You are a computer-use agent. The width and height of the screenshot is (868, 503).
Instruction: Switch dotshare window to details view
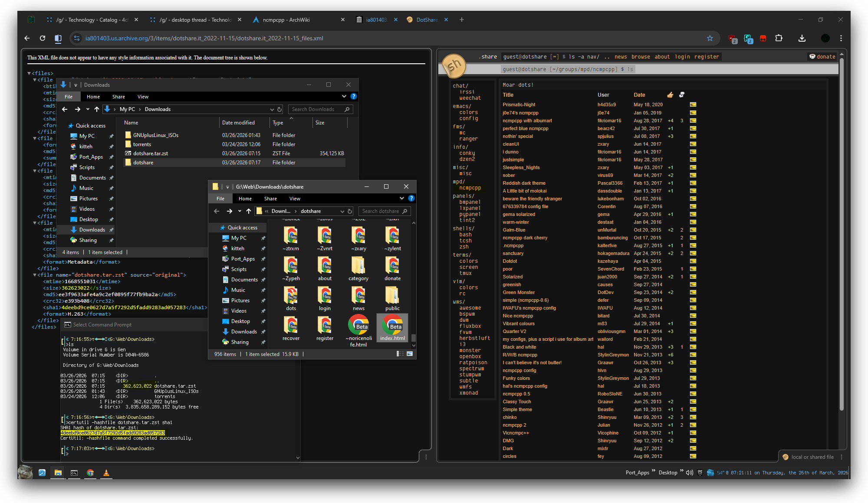coord(400,354)
